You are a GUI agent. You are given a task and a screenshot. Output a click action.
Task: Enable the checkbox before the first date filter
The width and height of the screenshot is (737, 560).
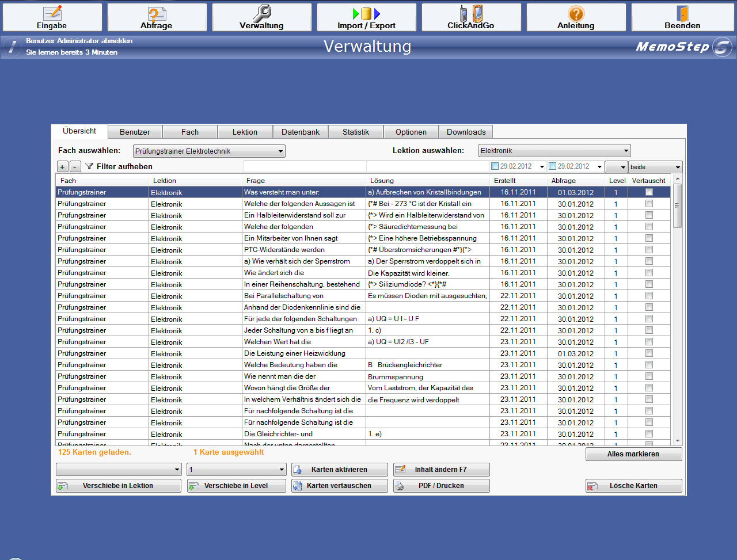495,166
